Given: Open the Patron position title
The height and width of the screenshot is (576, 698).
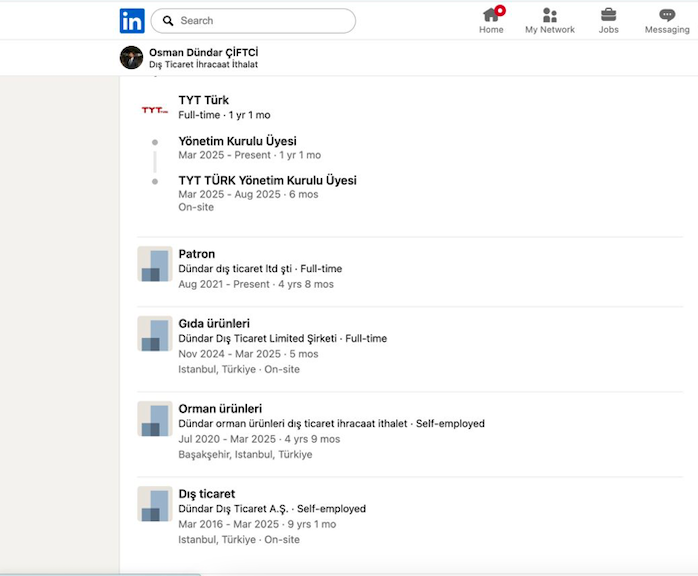Looking at the screenshot, I should [x=196, y=254].
